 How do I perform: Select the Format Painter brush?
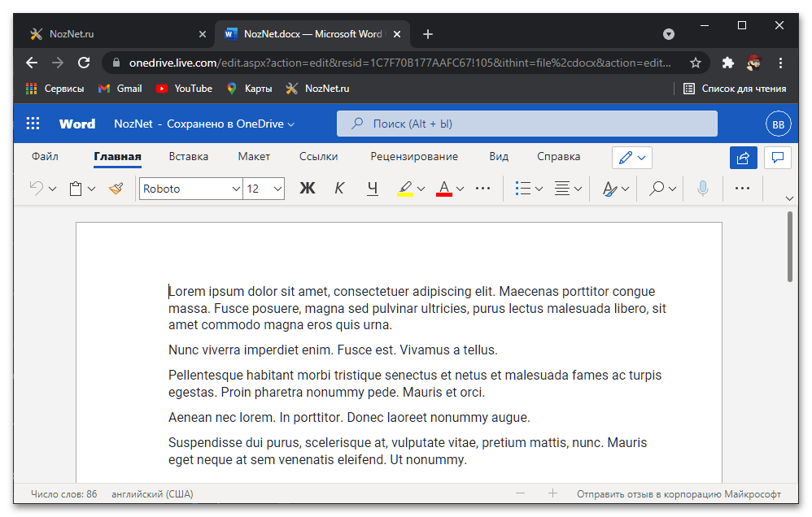(116, 189)
